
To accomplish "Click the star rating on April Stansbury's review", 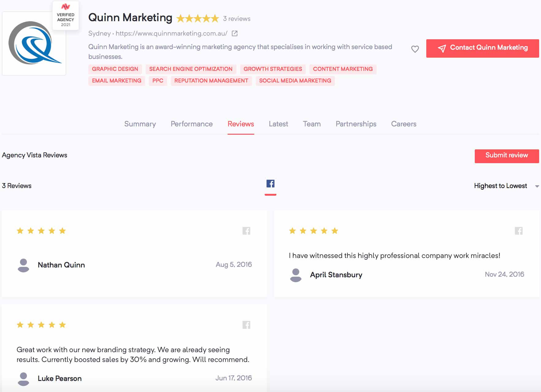I will tap(313, 231).
